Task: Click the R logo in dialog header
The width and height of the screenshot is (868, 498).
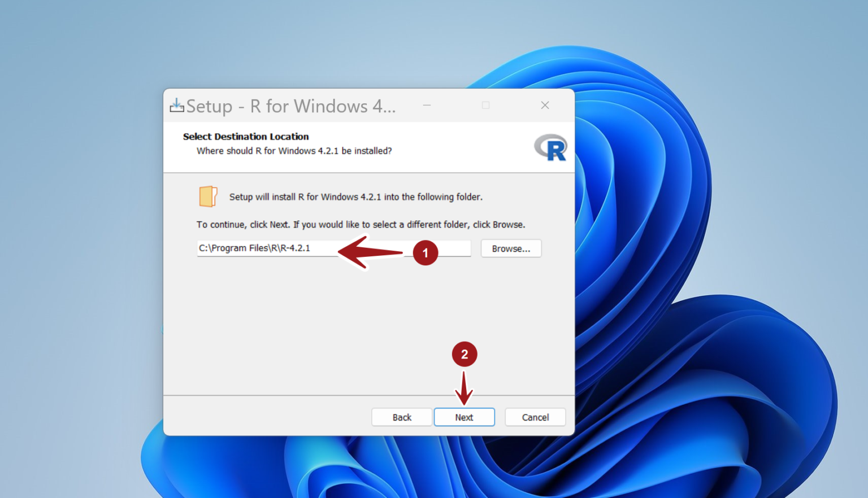Action: coord(550,147)
